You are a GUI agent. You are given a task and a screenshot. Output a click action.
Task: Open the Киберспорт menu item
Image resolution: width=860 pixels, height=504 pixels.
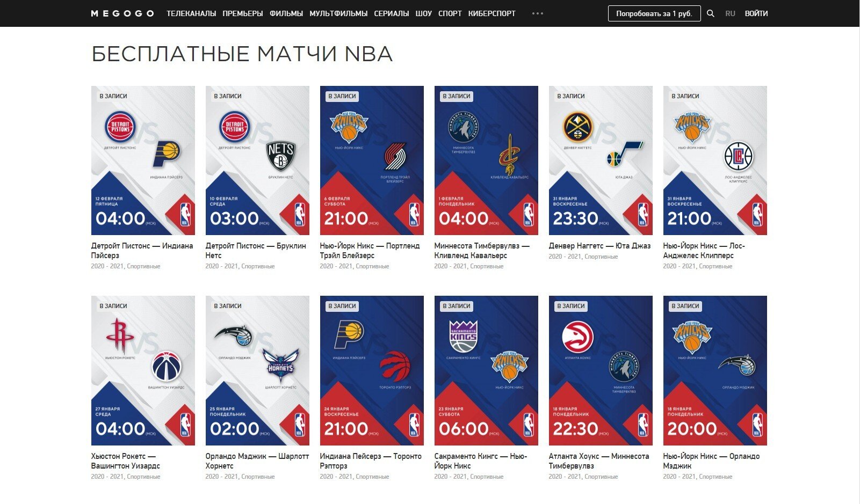492,13
